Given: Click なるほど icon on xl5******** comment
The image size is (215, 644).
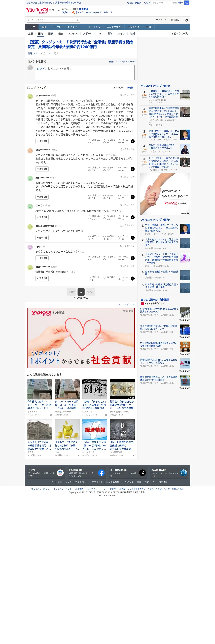Looking at the screenshot, I should click(x=104, y=197).
